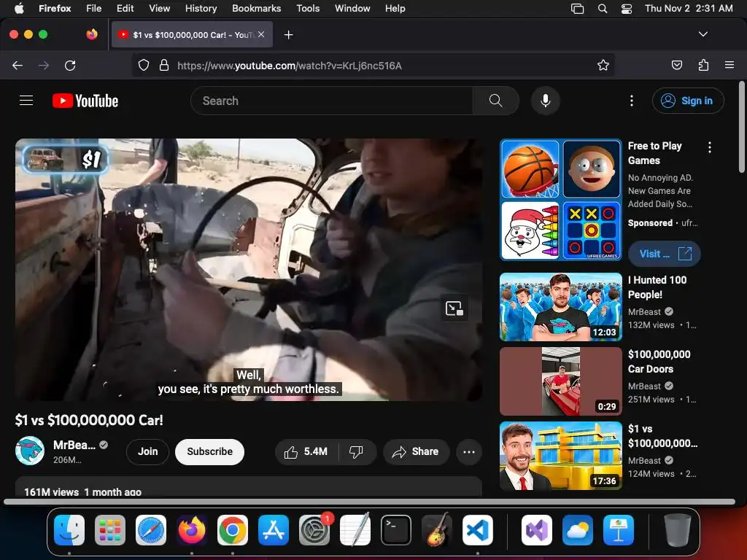Click the 161M views description box
This screenshot has width=747, height=560.
click(248, 486)
